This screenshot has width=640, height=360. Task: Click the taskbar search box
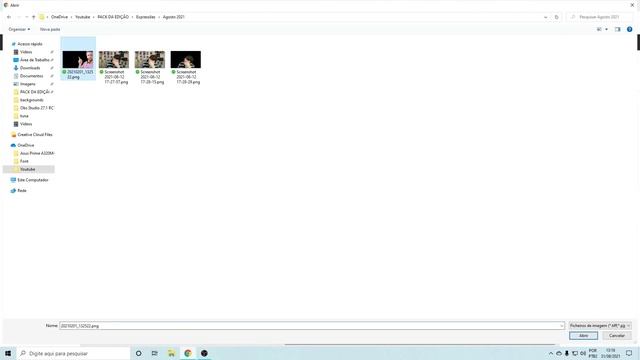click(x=73, y=353)
